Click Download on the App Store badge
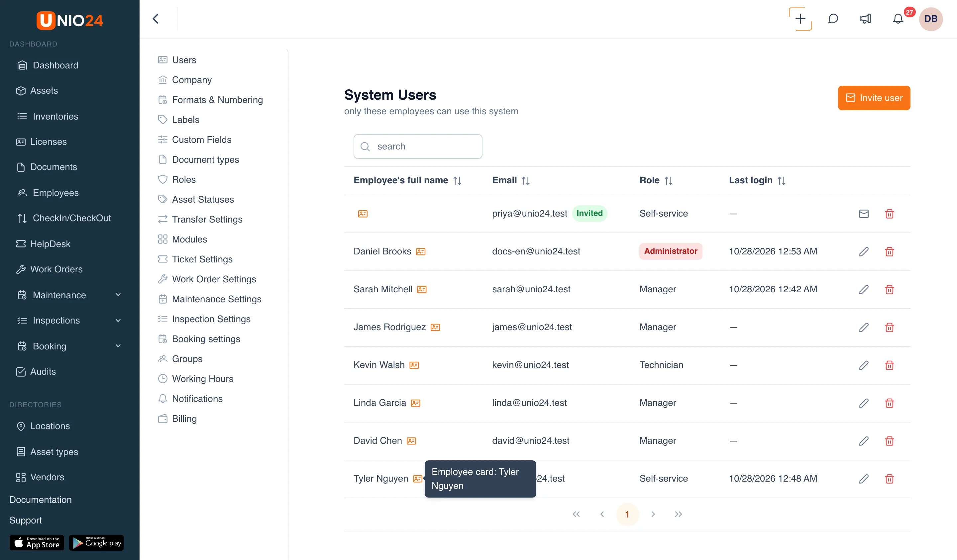Viewport: 957px width, 560px height. click(37, 543)
